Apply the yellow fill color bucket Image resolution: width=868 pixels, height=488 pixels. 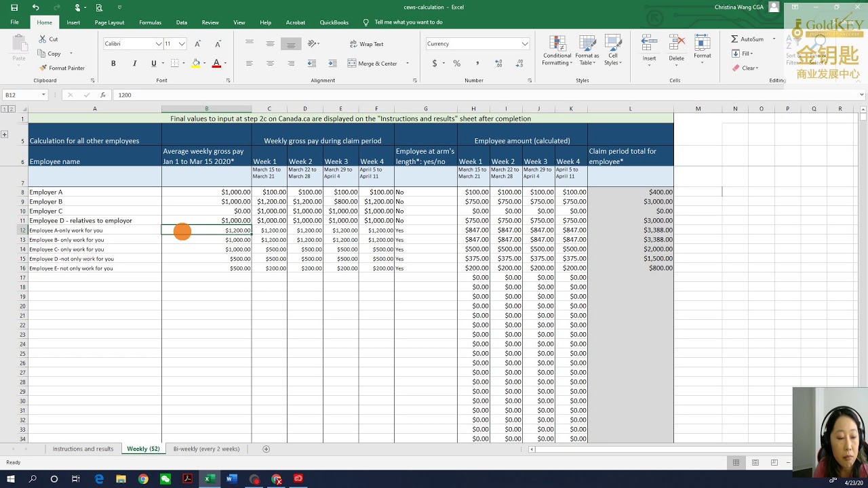coord(196,63)
